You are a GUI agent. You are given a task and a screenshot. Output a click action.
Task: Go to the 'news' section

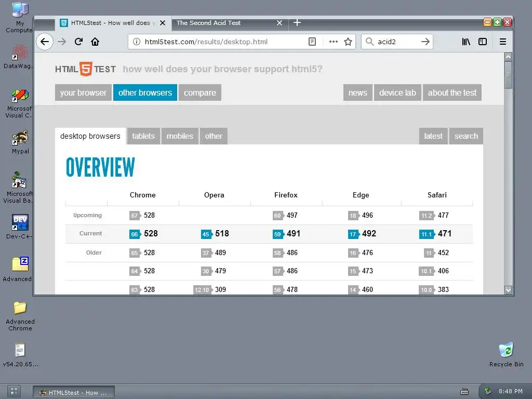click(357, 92)
